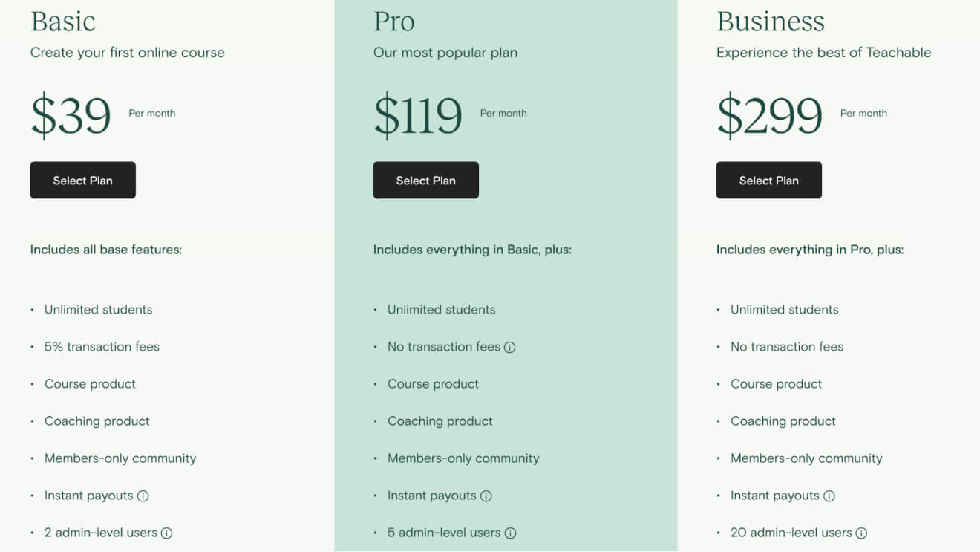Click Select Plan button under Pro
Viewport: 980px width, 552px height.
425,180
